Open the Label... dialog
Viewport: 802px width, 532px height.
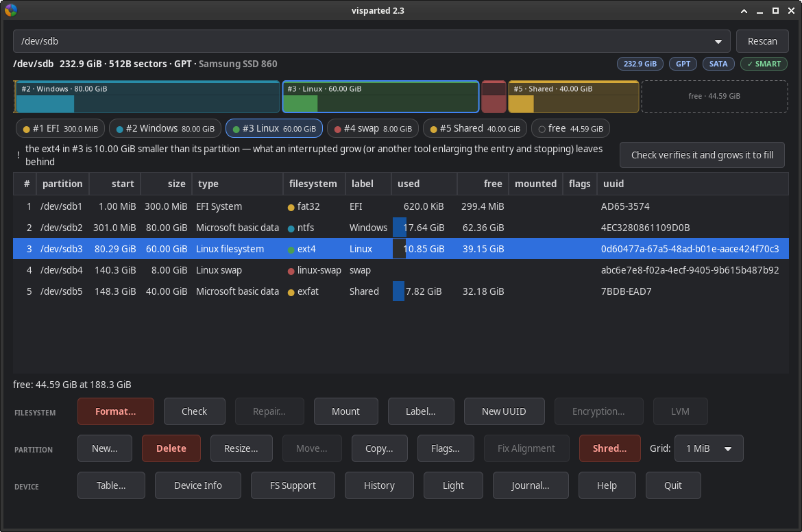tap(421, 411)
